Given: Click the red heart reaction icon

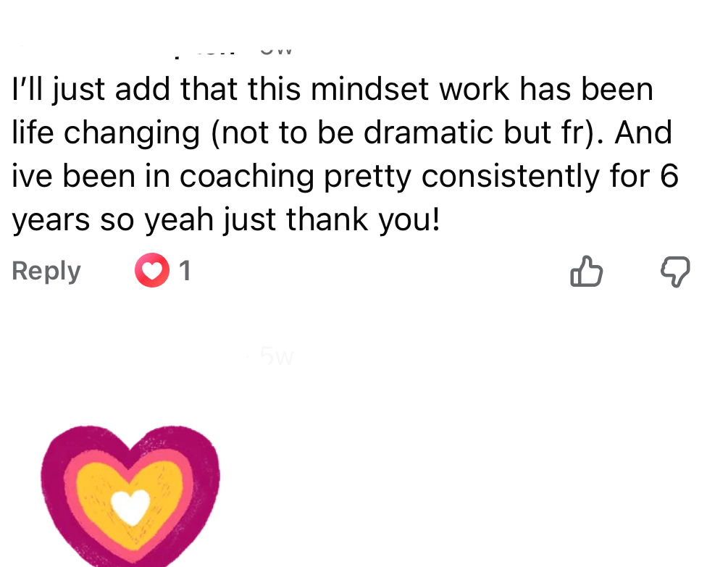Looking at the screenshot, I should (151, 272).
